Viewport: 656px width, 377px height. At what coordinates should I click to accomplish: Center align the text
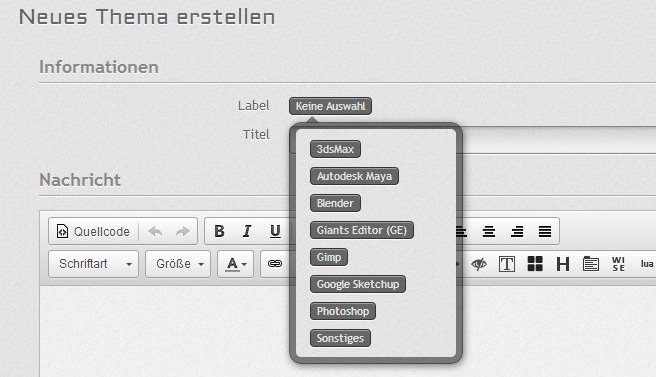[489, 231]
